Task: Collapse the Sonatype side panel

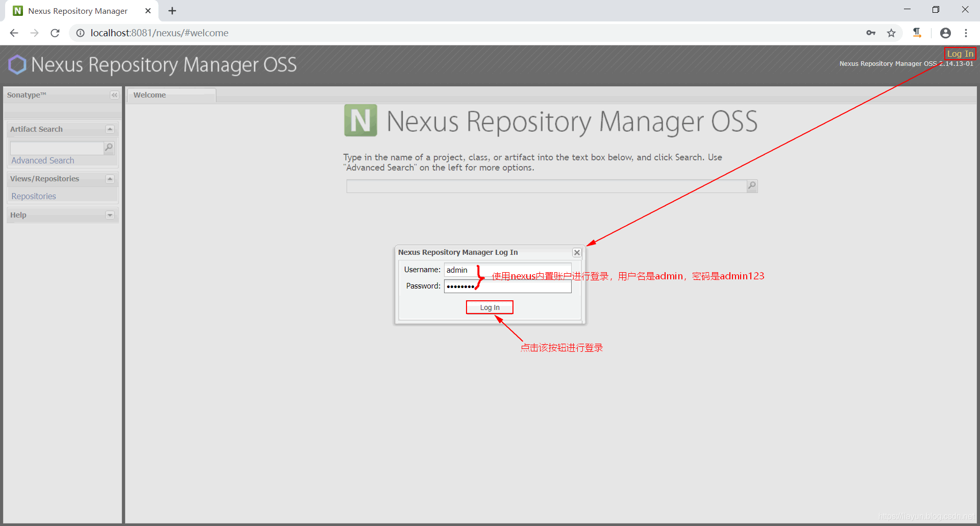Action: [114, 95]
